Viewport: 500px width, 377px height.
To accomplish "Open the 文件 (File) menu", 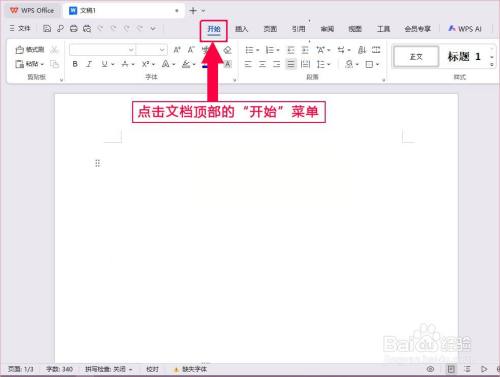I will pos(20,29).
